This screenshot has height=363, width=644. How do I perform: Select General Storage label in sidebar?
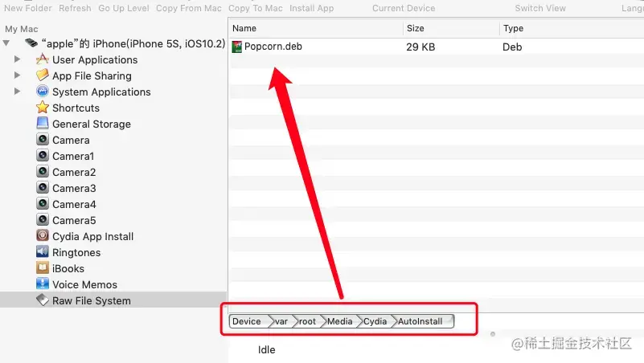point(92,124)
